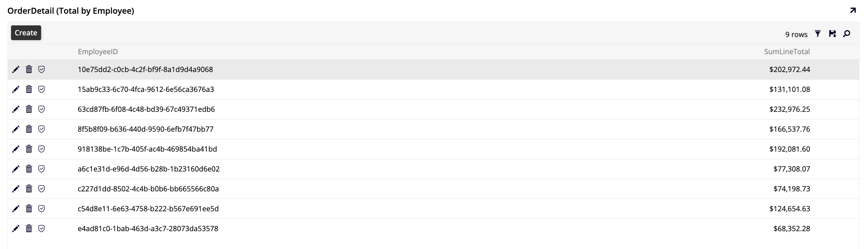Expand the OrderDetail panel with arrow icon
Viewport: 868px width, 249px height.
853,11
